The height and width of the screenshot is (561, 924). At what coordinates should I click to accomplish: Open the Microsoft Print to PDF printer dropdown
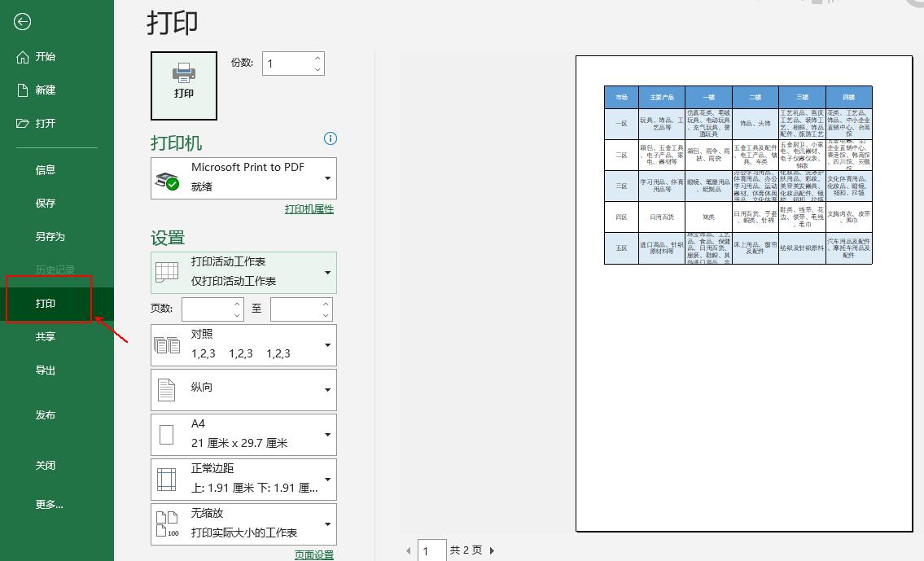(x=328, y=178)
